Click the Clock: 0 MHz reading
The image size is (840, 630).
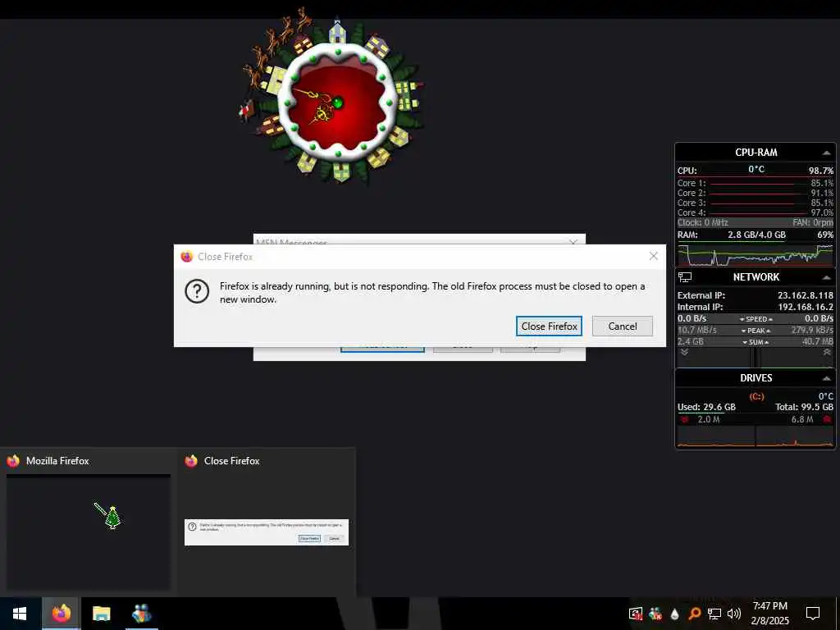tap(702, 222)
